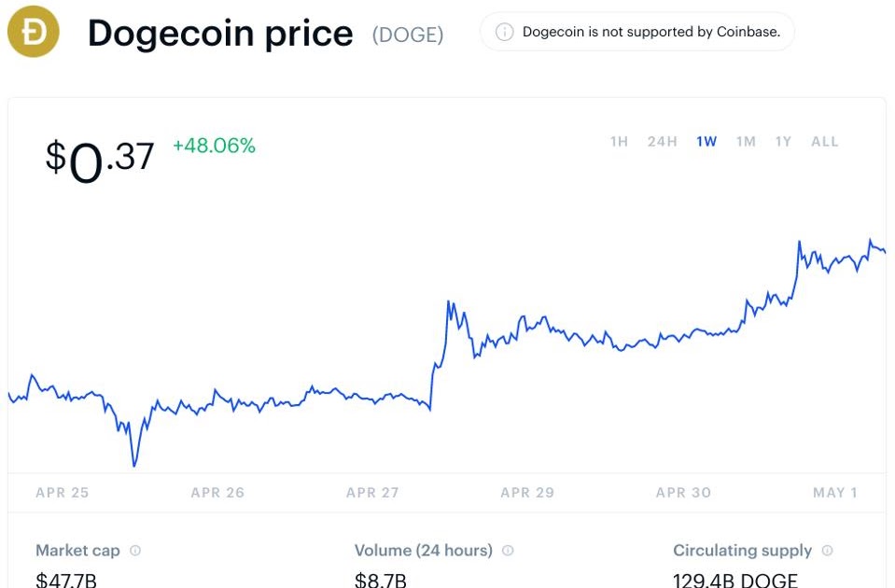Open the Market cap info tooltip icon

pos(135,551)
